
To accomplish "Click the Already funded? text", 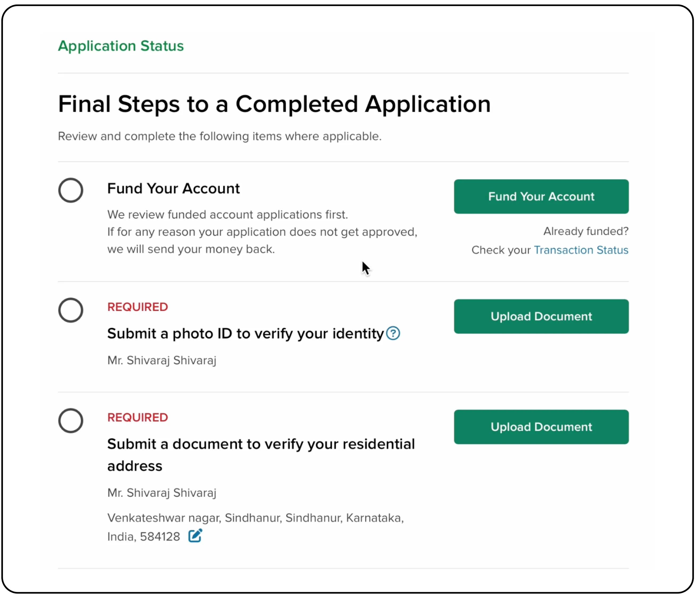I will point(585,231).
